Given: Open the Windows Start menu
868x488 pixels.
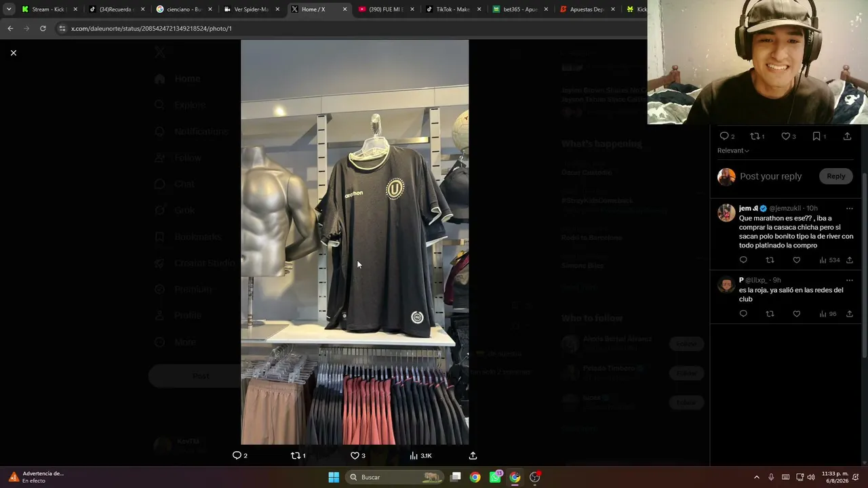Looking at the screenshot, I should tap(334, 477).
